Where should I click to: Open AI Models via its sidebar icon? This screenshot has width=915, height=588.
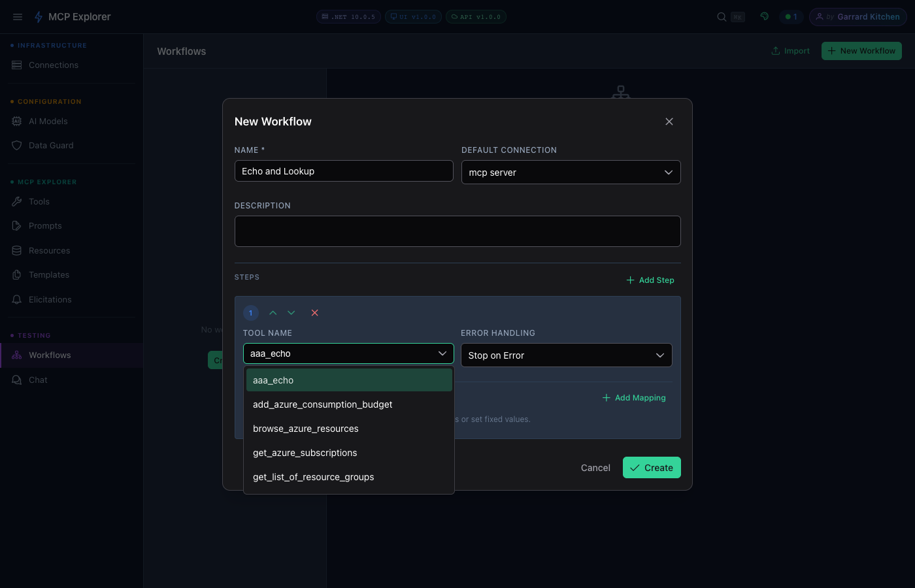tap(16, 121)
